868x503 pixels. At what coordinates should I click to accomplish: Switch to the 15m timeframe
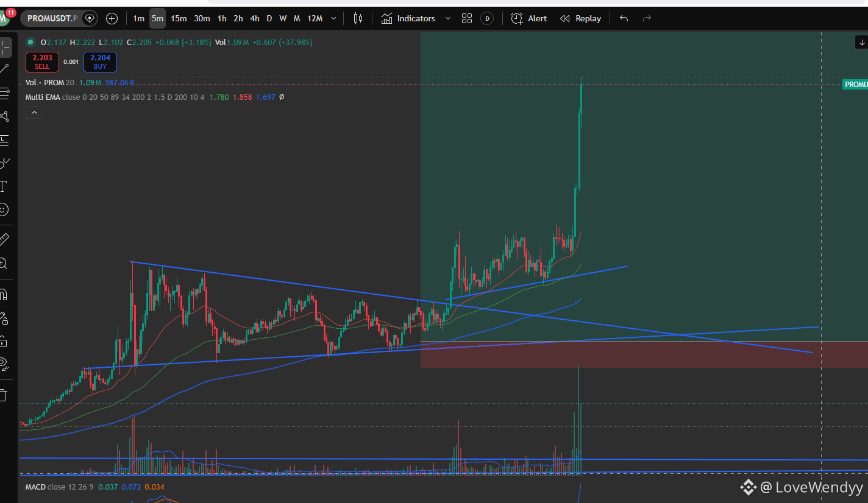(x=179, y=18)
